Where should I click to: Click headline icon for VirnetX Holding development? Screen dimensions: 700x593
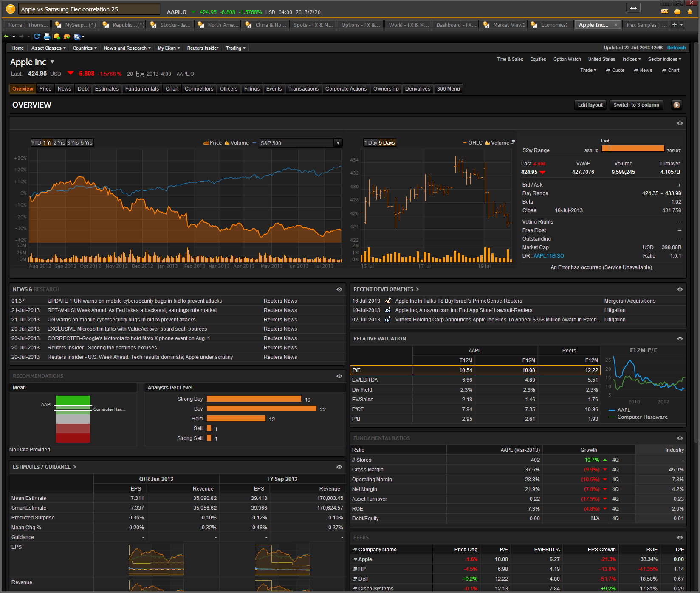(x=388, y=319)
